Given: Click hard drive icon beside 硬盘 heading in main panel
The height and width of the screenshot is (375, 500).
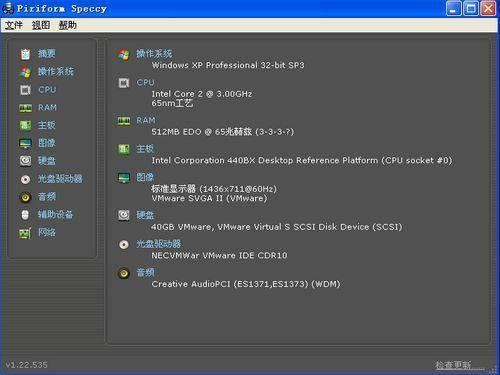Looking at the screenshot, I should (x=124, y=215).
